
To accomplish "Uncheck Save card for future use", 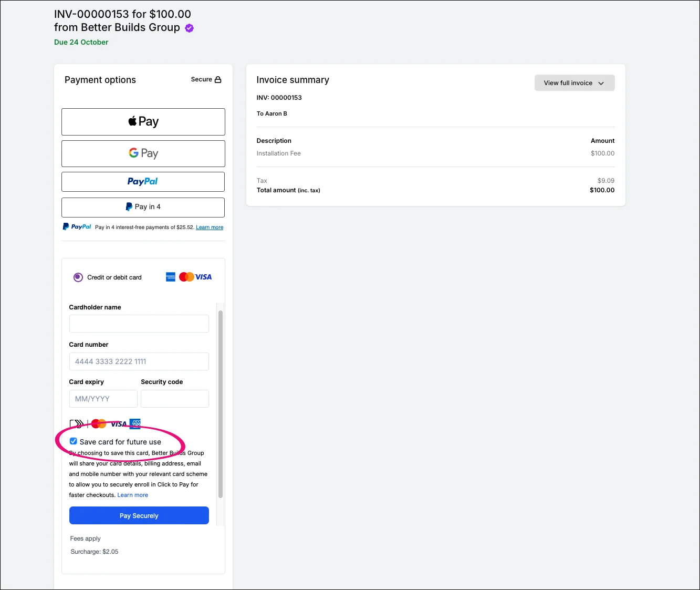I will click(x=74, y=441).
